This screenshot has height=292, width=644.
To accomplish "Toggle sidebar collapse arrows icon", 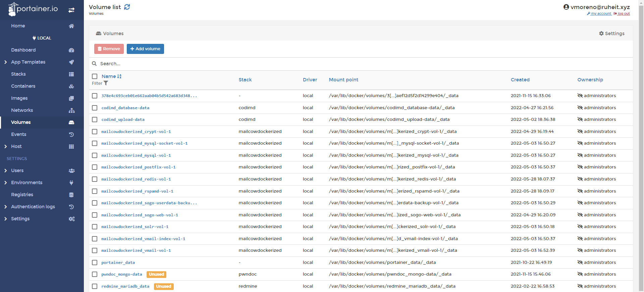I will pyautogui.click(x=71, y=10).
